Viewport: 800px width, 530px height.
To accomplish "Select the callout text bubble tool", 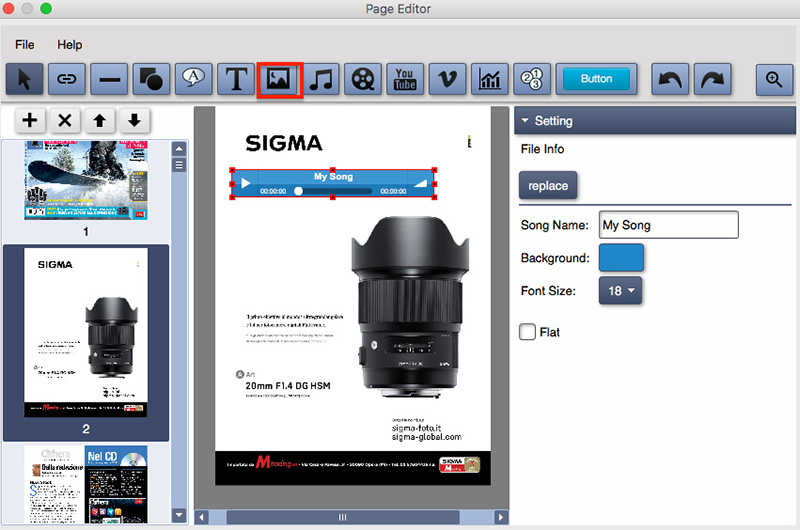I will (193, 79).
